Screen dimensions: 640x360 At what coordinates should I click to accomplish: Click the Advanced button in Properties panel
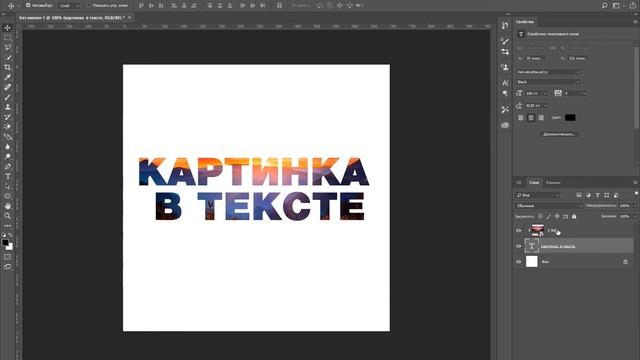559,134
